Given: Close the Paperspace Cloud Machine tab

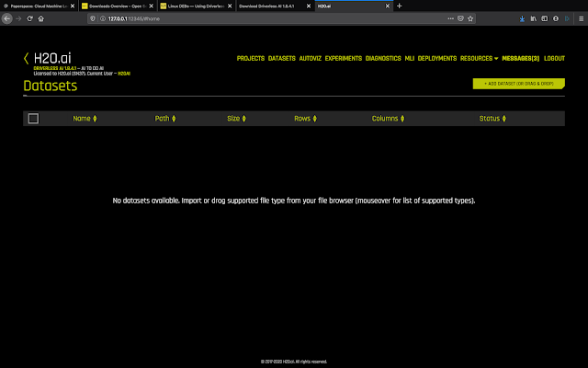Looking at the screenshot, I should (73, 6).
